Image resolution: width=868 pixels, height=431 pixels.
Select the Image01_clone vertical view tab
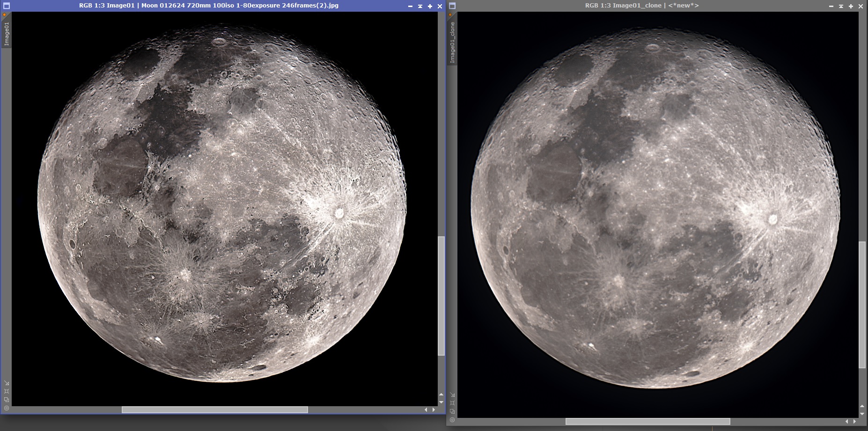452,42
